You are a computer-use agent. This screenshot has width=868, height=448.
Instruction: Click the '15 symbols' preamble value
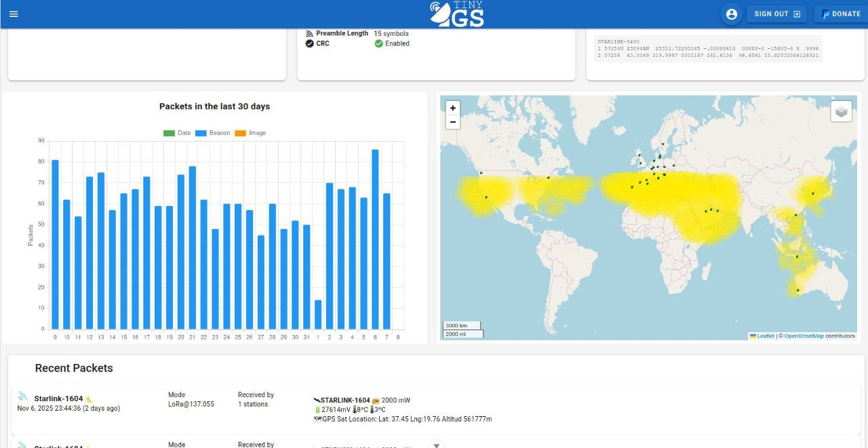coord(391,33)
